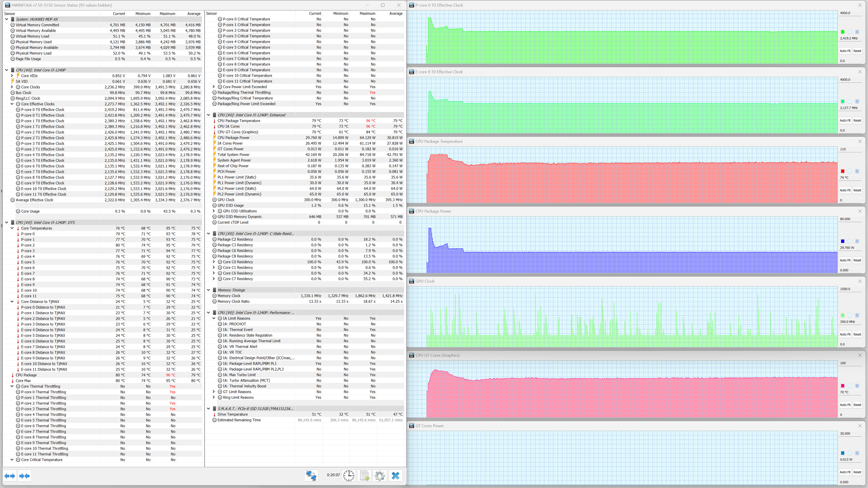Expand the Core VIDs row
Screen dimensions: 868x488
tap(12, 76)
